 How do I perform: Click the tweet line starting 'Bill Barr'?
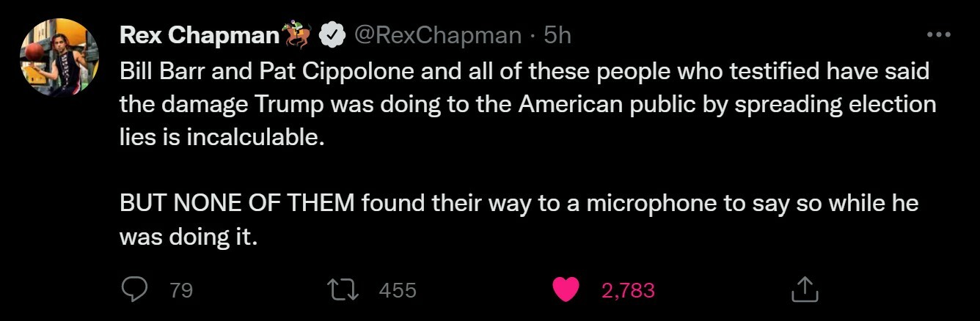pos(524,73)
